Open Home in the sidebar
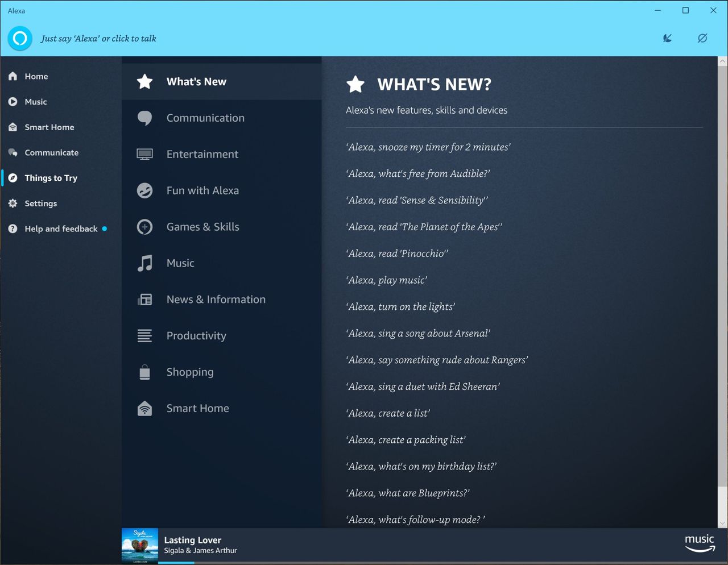Screen dimensions: 728x565 36,76
